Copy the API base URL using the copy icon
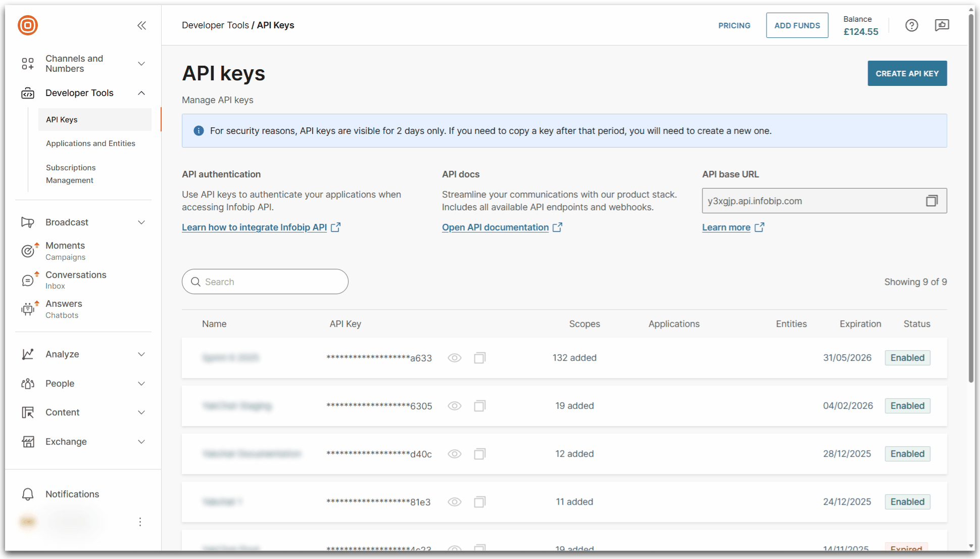980x559 pixels. pos(932,201)
